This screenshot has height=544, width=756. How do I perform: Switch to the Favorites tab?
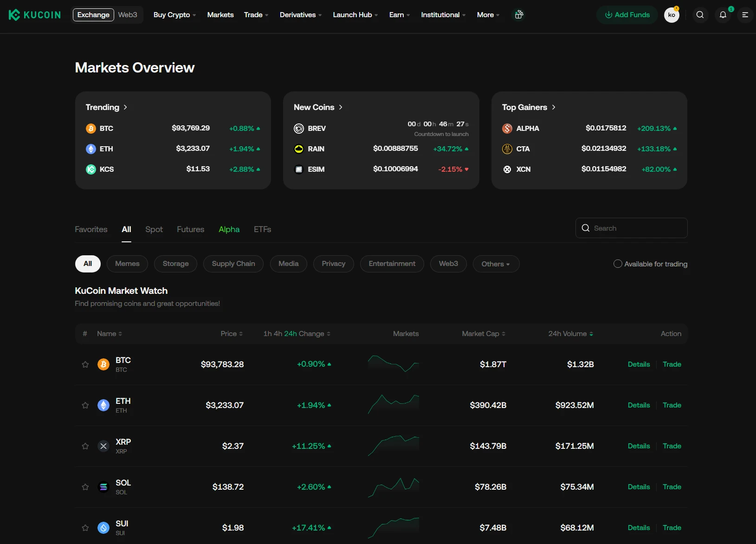tap(91, 229)
